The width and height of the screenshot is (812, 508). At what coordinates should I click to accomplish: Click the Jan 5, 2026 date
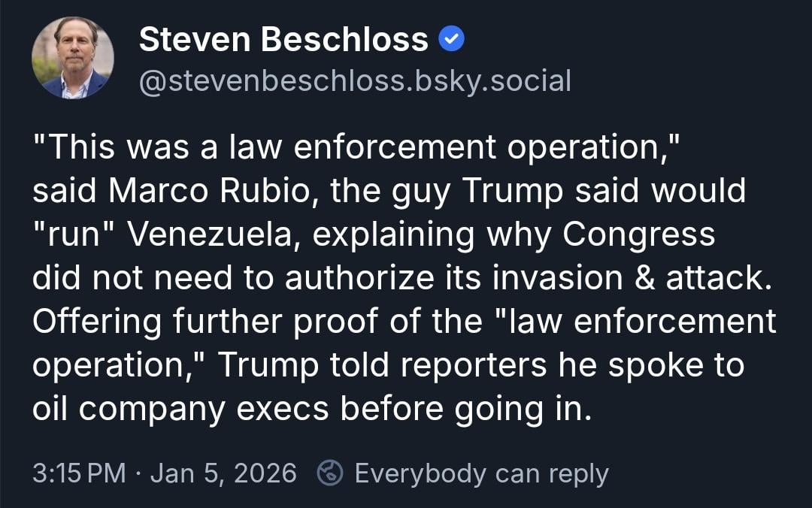223,473
